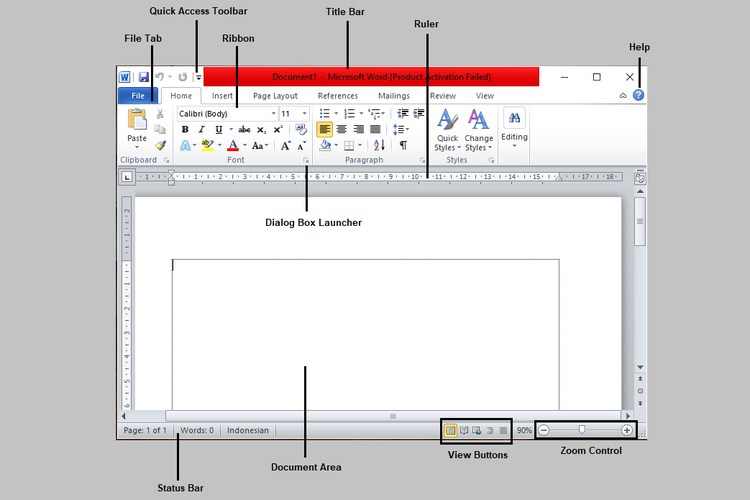Switch to the Home tab

[181, 96]
